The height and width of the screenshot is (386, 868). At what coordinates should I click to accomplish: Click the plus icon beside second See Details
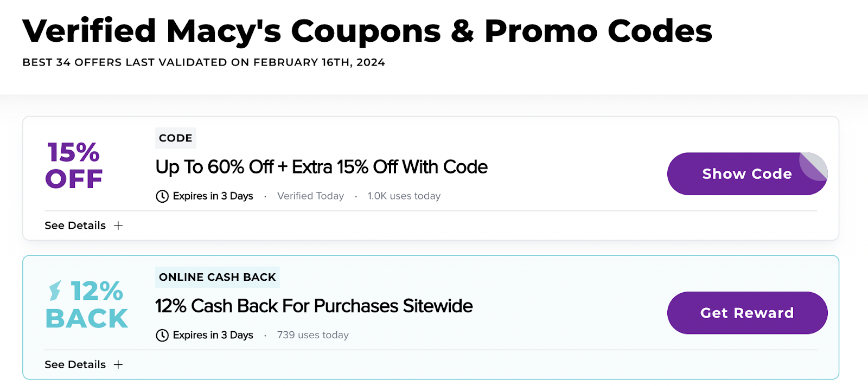118,364
